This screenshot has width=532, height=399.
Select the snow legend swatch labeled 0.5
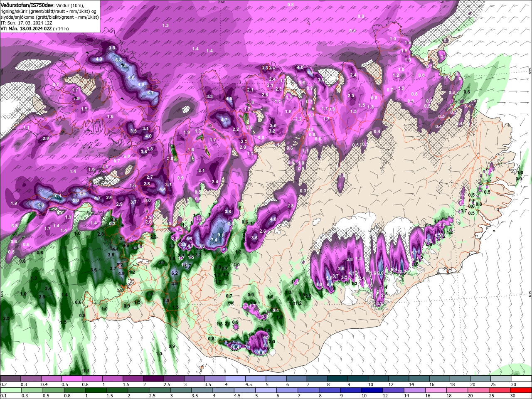pos(71,379)
